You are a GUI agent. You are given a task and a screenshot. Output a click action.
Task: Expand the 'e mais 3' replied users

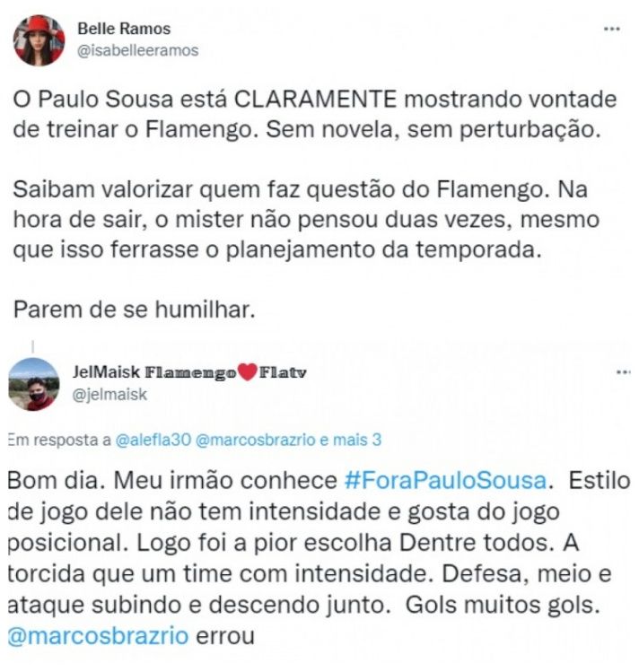point(351,441)
